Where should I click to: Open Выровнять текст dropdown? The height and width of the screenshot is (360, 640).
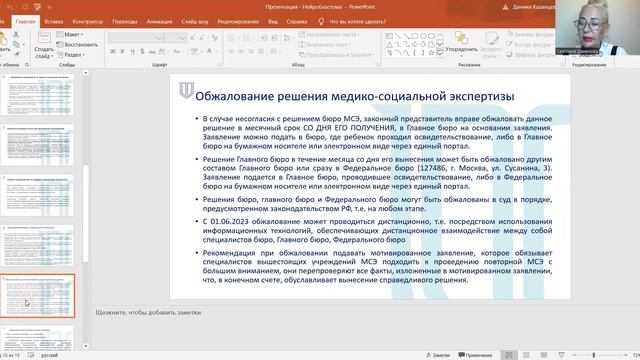[325, 44]
